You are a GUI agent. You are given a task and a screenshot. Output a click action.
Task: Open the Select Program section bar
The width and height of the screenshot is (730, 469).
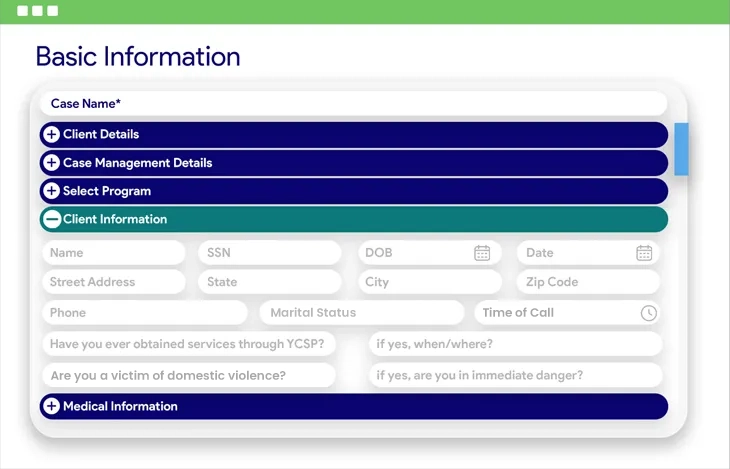coord(350,191)
